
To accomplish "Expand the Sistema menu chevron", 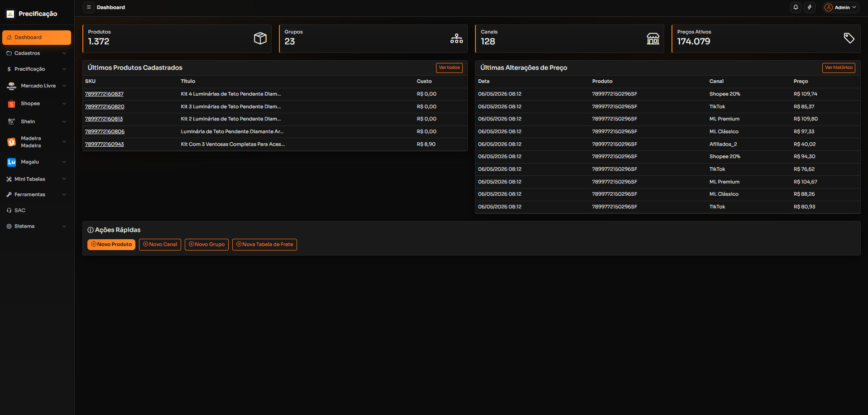I will 64,227.
